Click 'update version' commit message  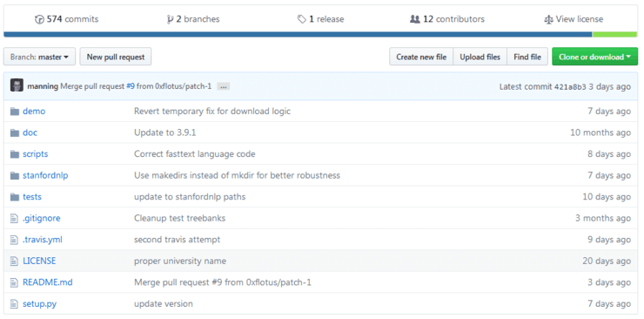(x=164, y=304)
